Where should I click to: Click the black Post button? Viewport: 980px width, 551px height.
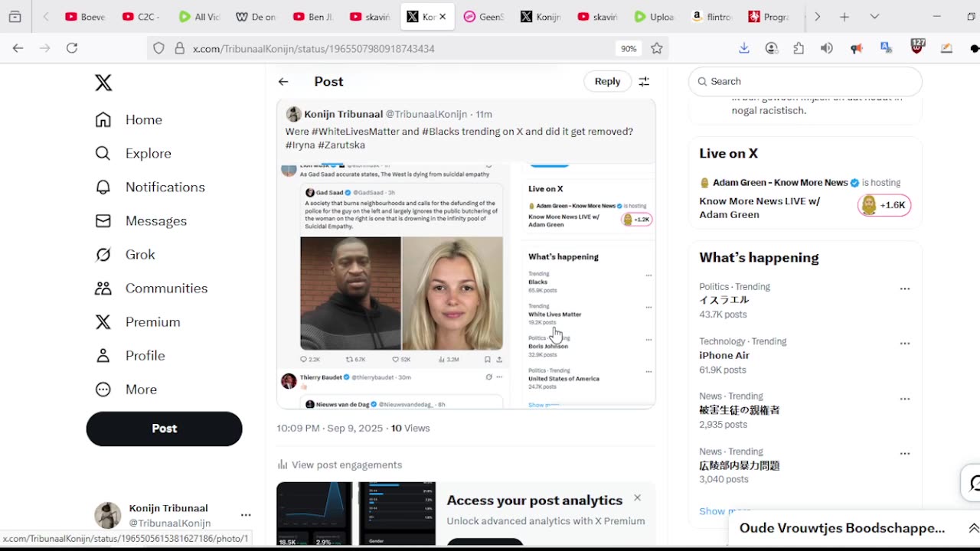point(164,429)
